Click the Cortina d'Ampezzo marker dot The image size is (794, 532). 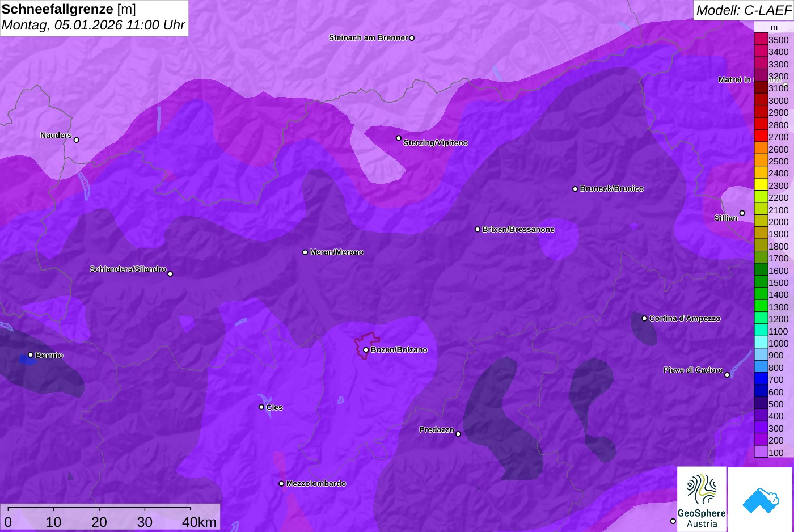click(x=644, y=318)
